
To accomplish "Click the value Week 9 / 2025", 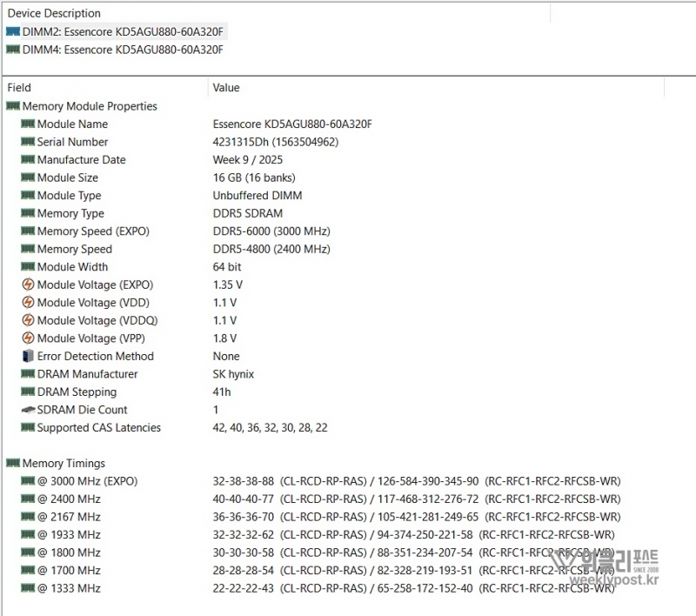I will click(x=247, y=160).
